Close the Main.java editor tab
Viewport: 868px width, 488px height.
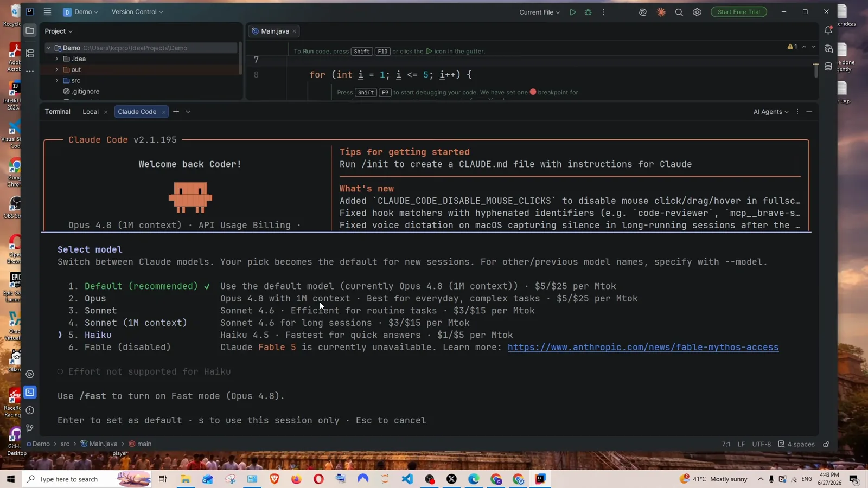295,31
